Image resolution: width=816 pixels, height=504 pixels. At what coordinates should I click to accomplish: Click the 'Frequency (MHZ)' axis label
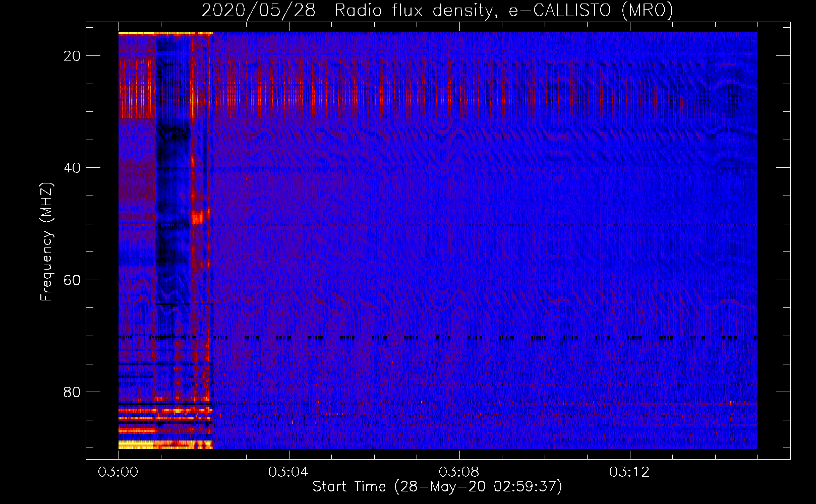[x=46, y=242]
